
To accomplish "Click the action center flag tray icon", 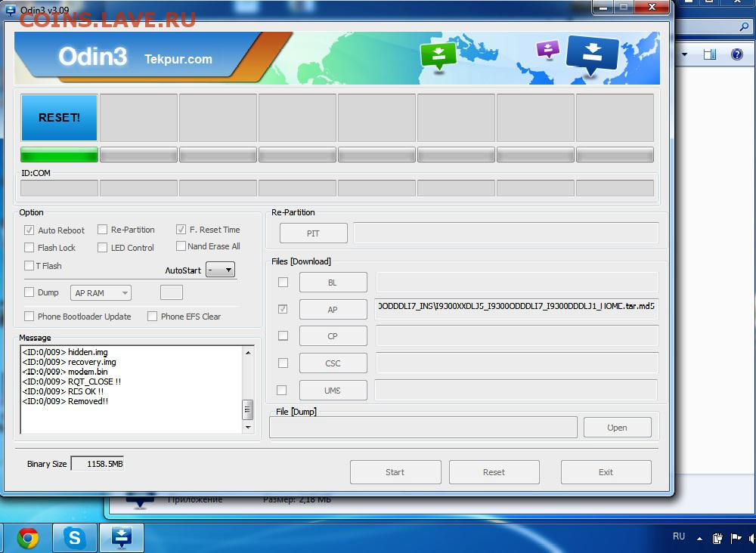I will coord(736,538).
